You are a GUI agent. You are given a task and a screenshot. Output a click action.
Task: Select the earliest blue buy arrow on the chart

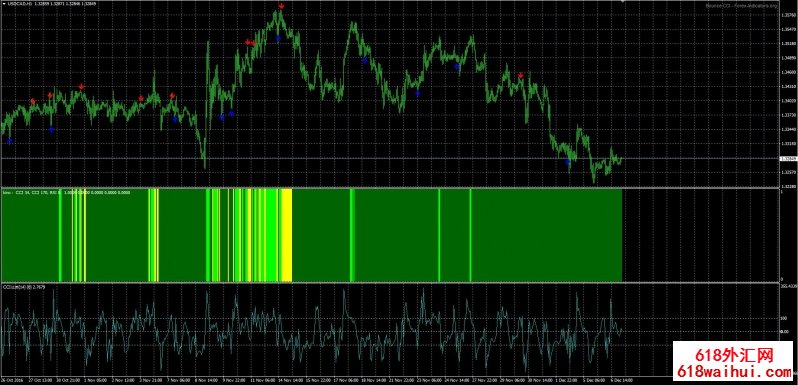click(x=9, y=141)
